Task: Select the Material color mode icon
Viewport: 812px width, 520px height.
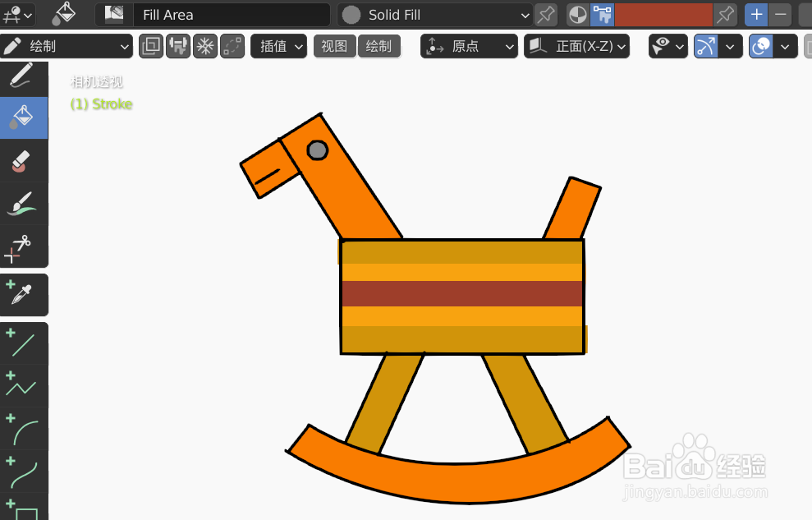Action: pyautogui.click(x=577, y=15)
